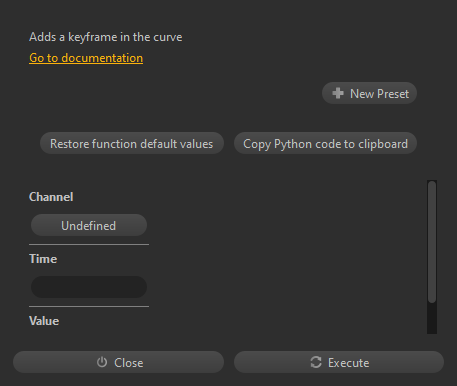Focus the empty Time input field
457x386 pixels.
coord(89,287)
